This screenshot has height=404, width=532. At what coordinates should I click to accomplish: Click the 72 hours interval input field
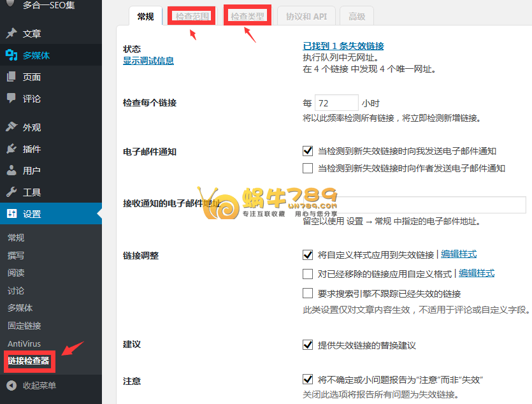pyautogui.click(x=336, y=103)
